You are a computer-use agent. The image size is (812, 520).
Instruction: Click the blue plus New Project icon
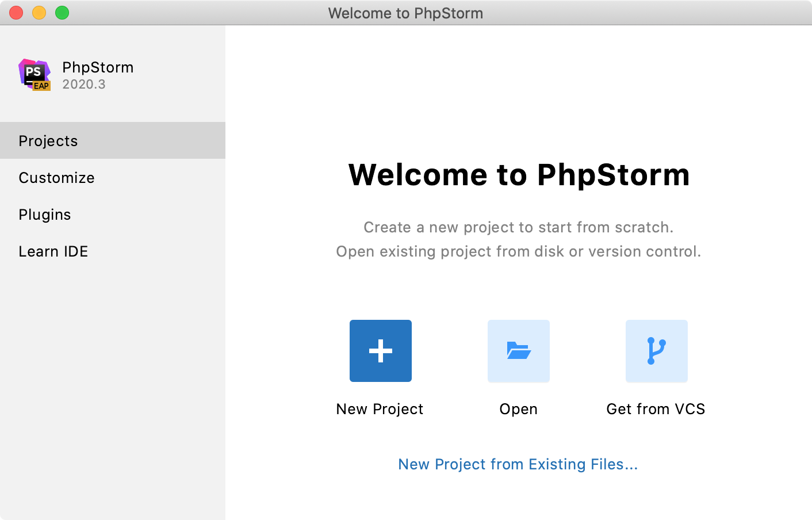tap(380, 350)
